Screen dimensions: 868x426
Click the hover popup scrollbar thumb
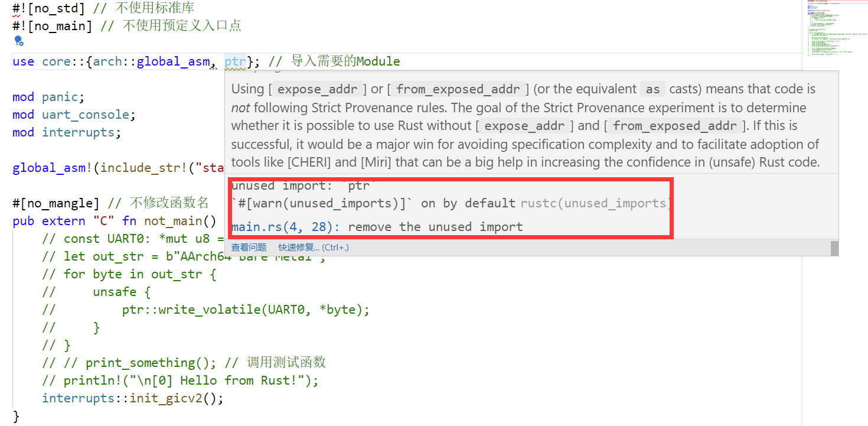click(834, 248)
